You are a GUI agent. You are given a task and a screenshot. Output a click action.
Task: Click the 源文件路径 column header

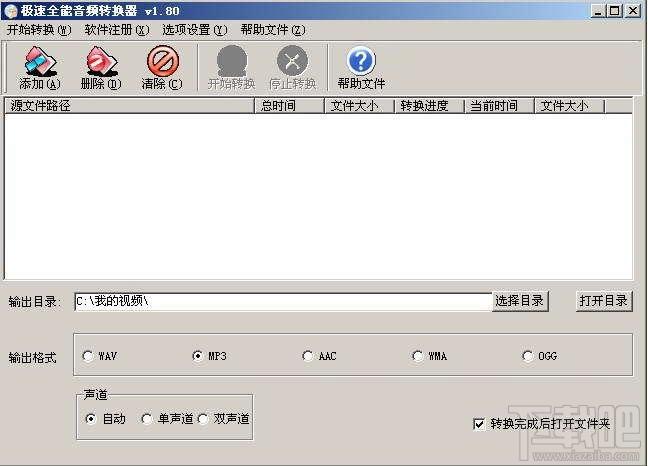click(x=129, y=106)
